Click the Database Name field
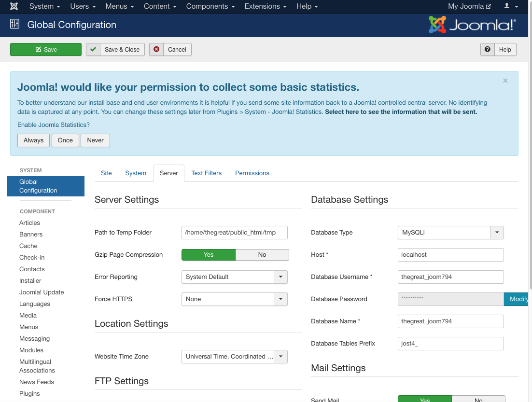The image size is (532, 402). click(x=450, y=321)
